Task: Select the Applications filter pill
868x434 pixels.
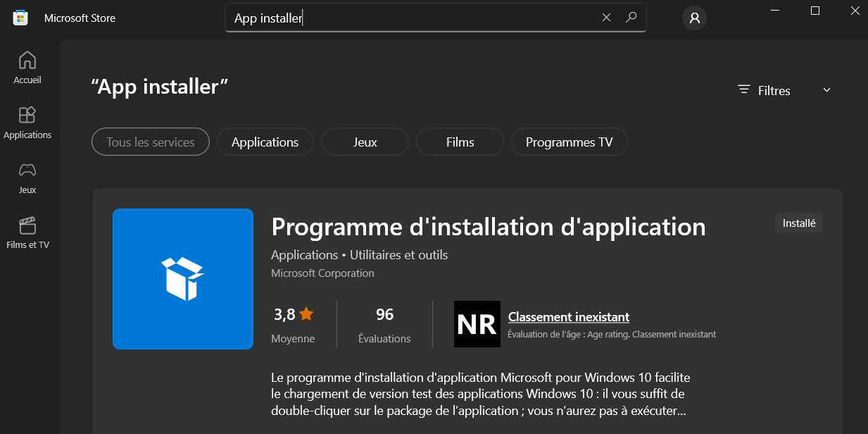Action: (265, 142)
